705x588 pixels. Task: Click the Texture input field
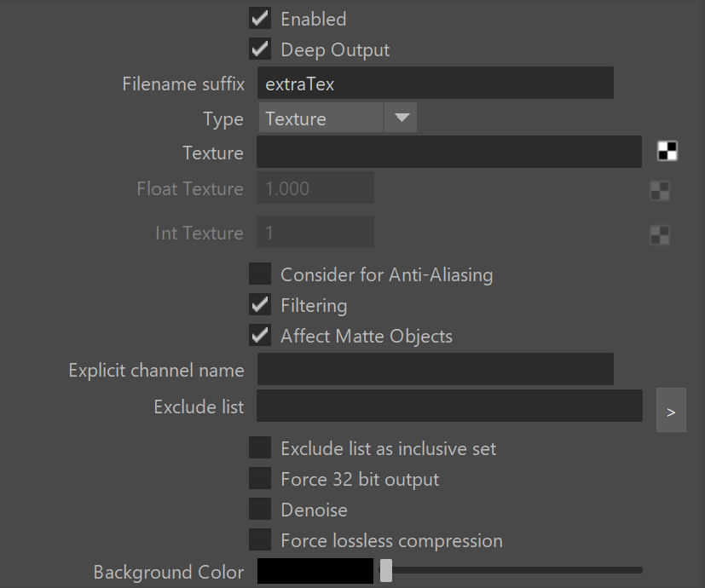(448, 152)
